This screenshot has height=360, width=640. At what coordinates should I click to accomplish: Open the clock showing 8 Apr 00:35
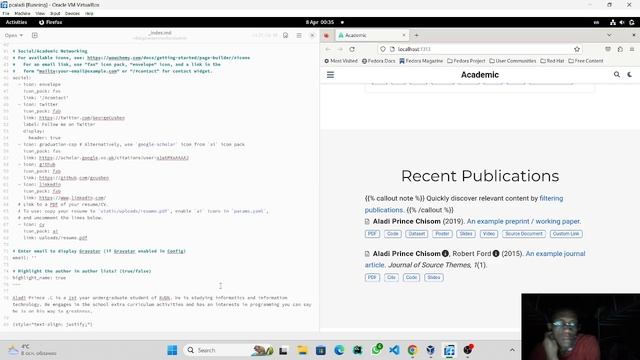coord(320,22)
